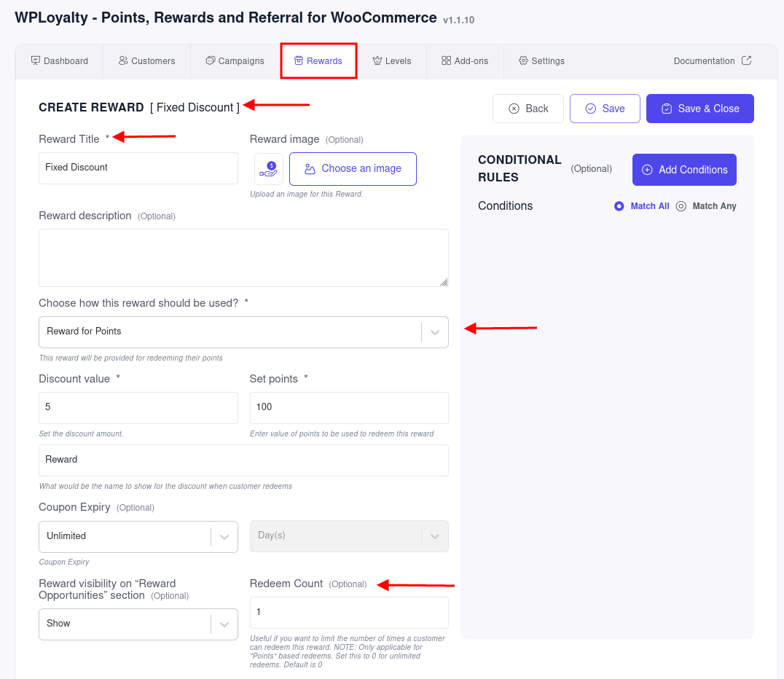The height and width of the screenshot is (679, 784).
Task: Click the Add Conditions button
Action: click(x=684, y=170)
